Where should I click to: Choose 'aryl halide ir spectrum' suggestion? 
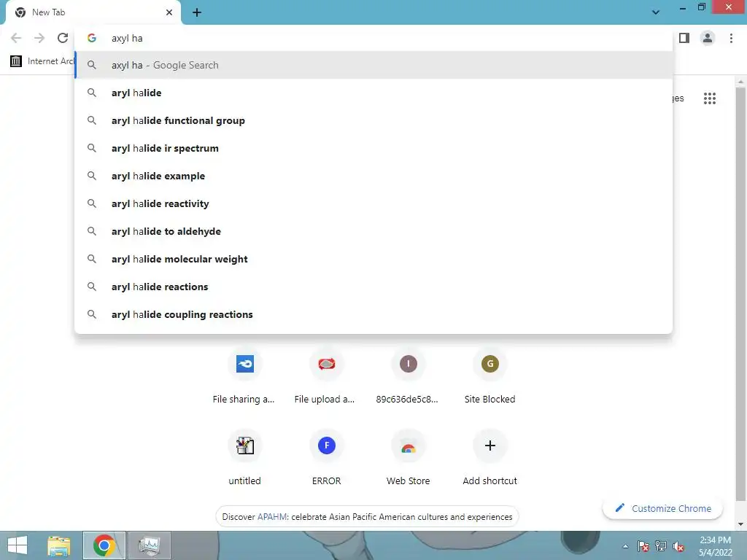click(373, 148)
